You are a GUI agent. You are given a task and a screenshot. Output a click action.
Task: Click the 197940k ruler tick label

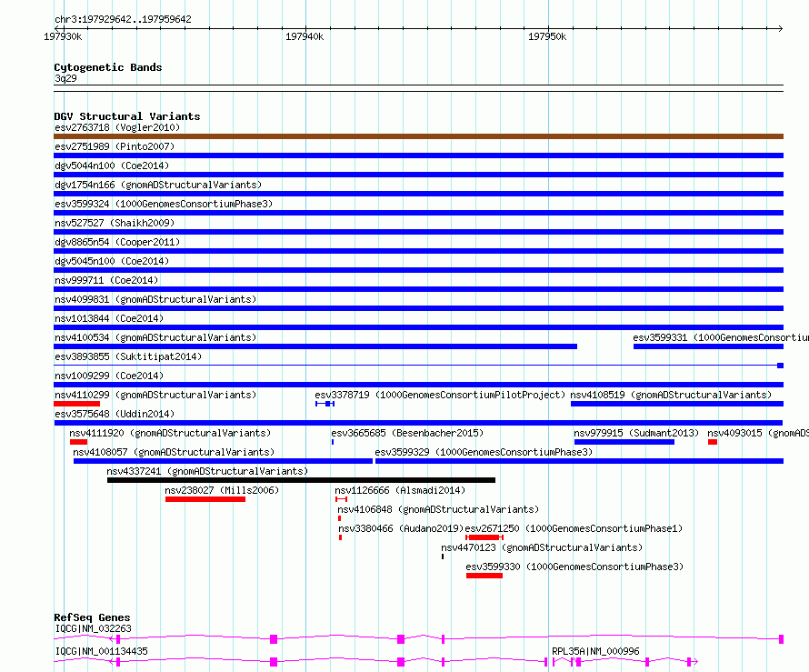click(x=305, y=36)
